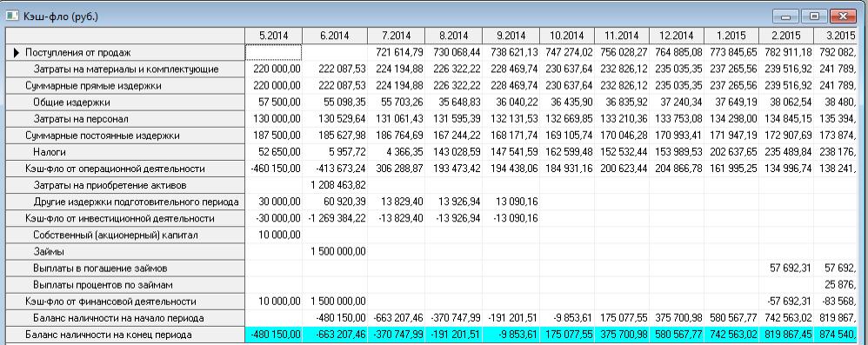This screenshot has height=345, width=868.
Task: Click cell 52 650,00 in Налоги row
Action: point(273,152)
